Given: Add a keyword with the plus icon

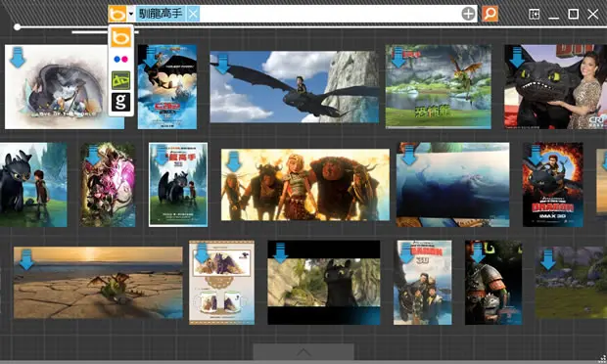Looking at the screenshot, I should (x=468, y=14).
